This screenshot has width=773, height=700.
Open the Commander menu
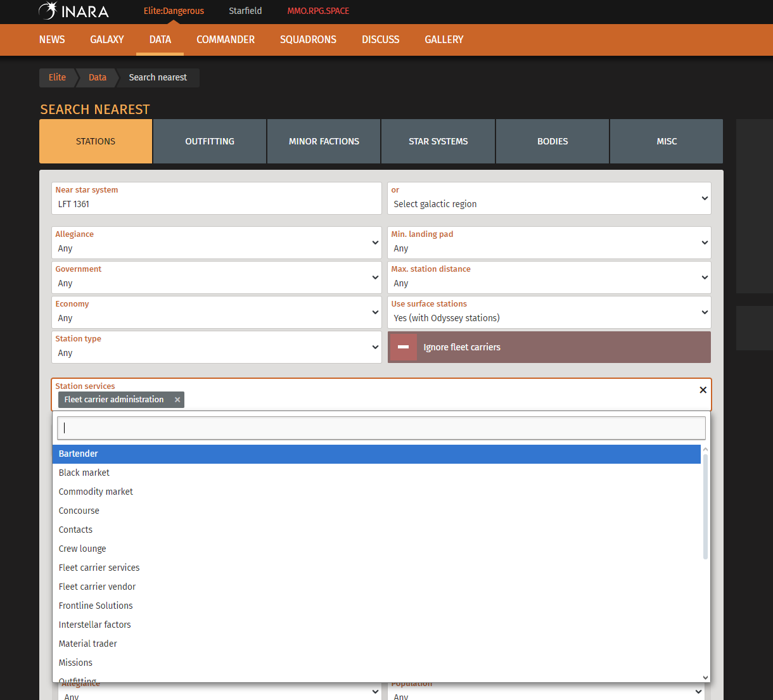click(226, 39)
